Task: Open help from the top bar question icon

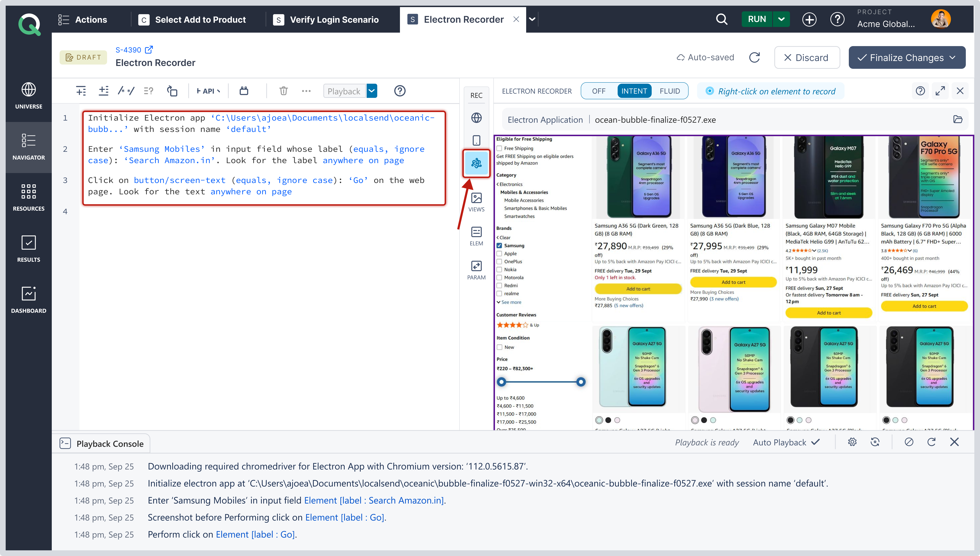Action: point(837,19)
